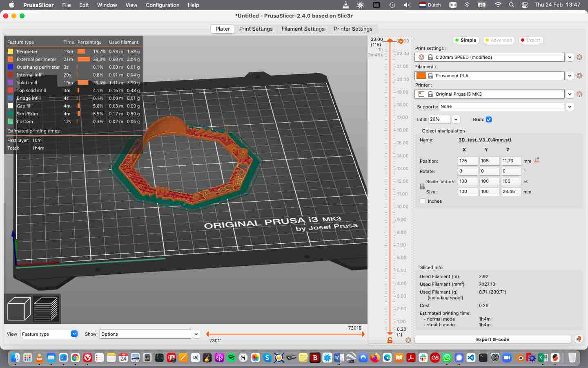Viewport: 588px width, 368px height.
Task: Switch to the 3D editor view cube
Action: tap(19, 309)
